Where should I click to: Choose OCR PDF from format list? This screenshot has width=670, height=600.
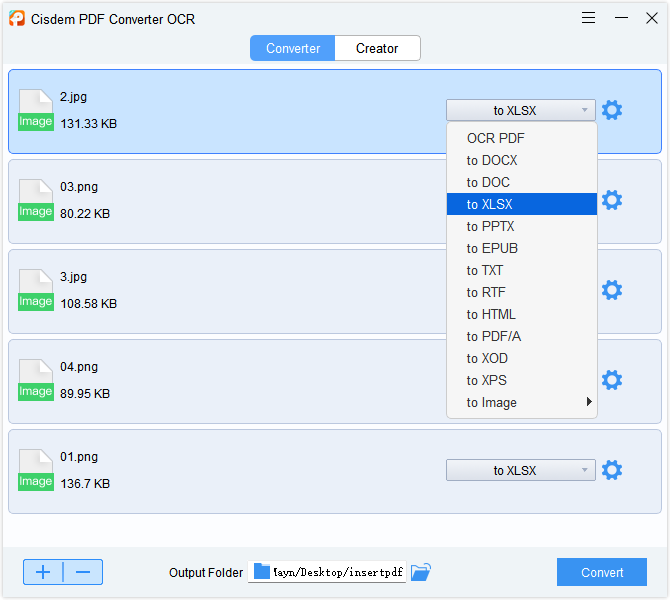point(522,138)
